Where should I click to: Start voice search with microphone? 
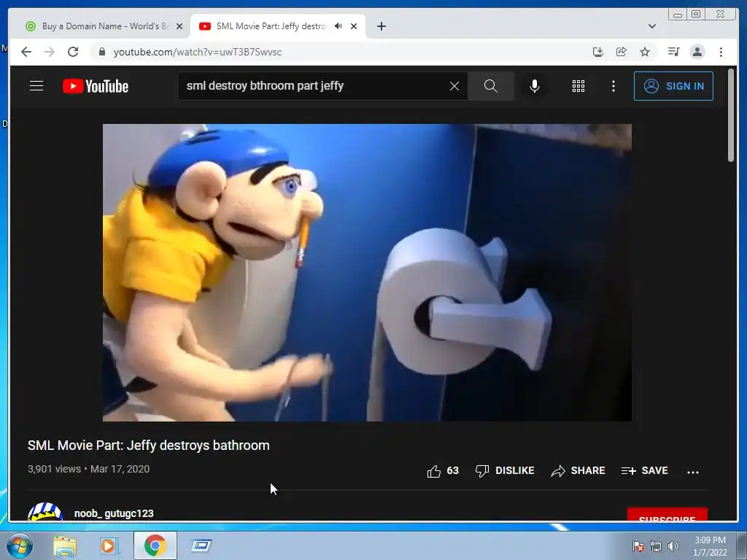coord(535,86)
